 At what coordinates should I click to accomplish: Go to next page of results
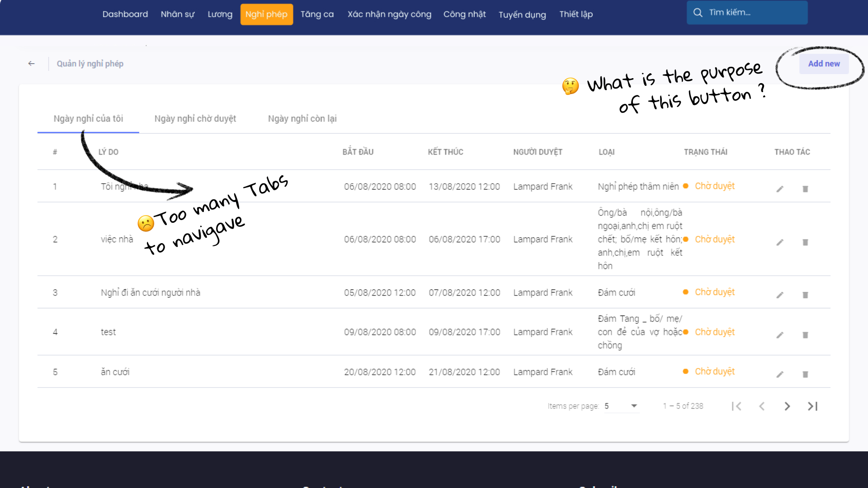click(787, 406)
